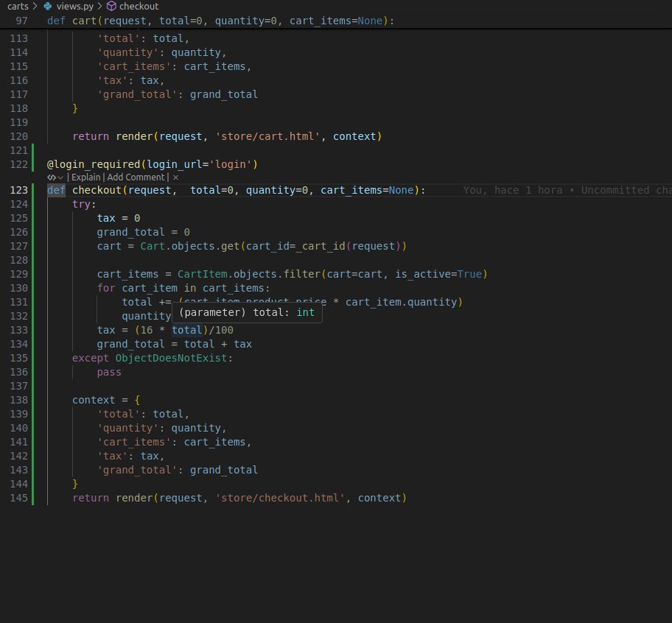
Task: Click CartItem on line 129
Action: coord(203,274)
